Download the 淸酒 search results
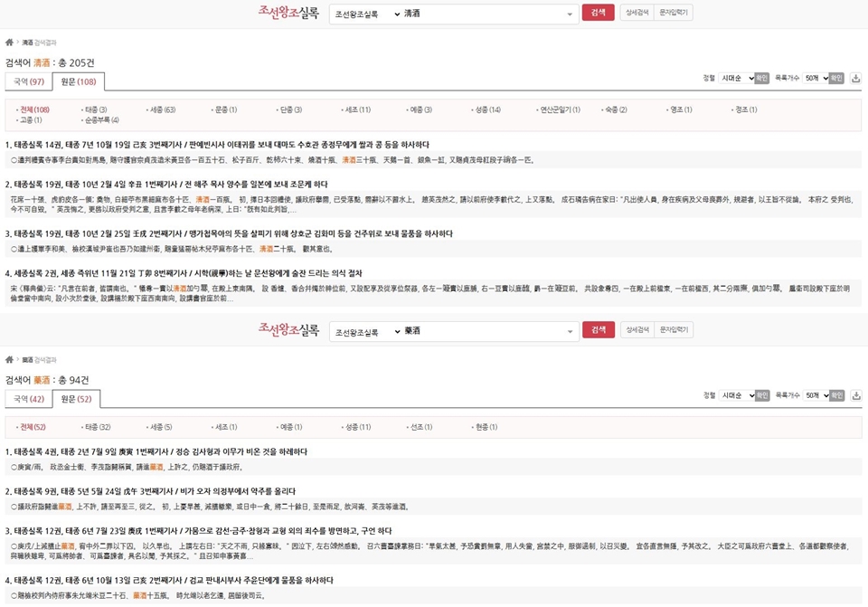The height and width of the screenshot is (607, 868). (x=856, y=79)
